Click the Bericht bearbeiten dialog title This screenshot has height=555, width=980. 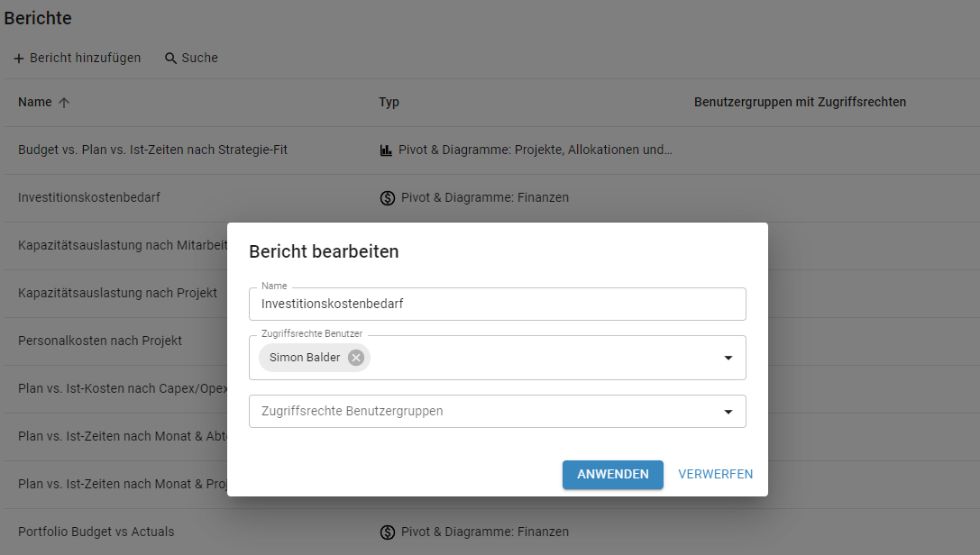(324, 251)
